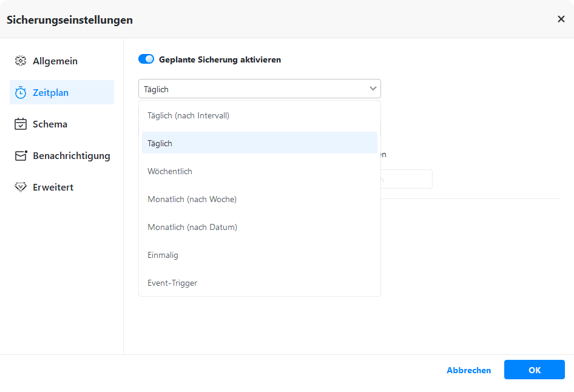Collapse the schedule dropdown via chevron arrow
This screenshot has height=392, width=574.
click(373, 89)
